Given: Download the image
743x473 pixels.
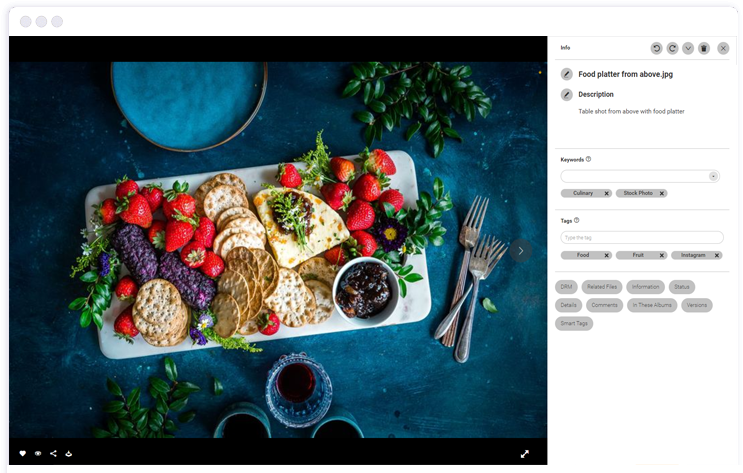Looking at the screenshot, I should coord(69,454).
